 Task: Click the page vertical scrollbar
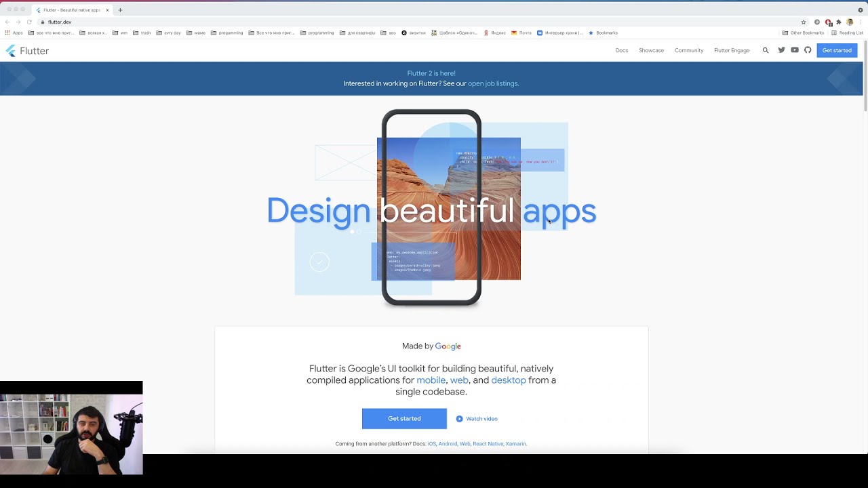coord(865,75)
